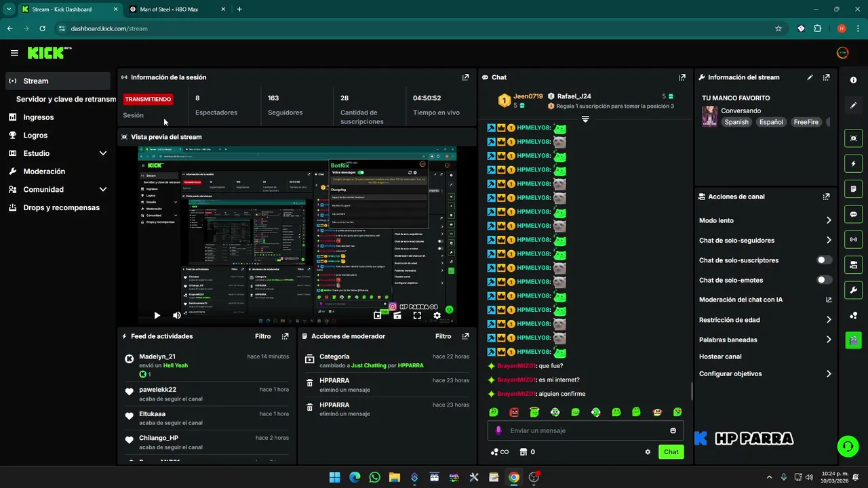This screenshot has width=868, height=488.
Task: Click the lightning bolt icon in right sidebar
Action: pos(853,163)
